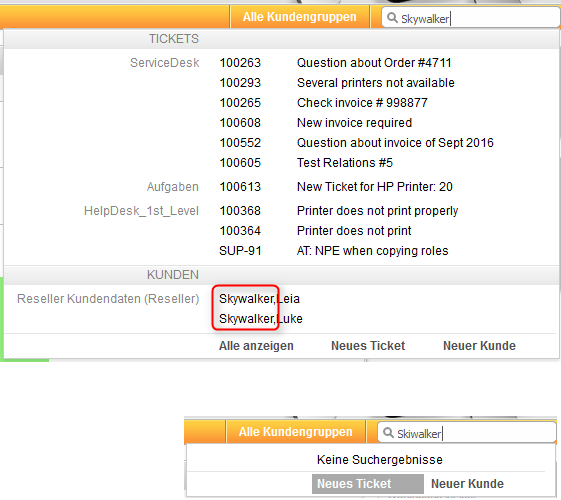Click Alle anzeigen to show all results
This screenshot has width=561, height=500.
click(x=256, y=346)
